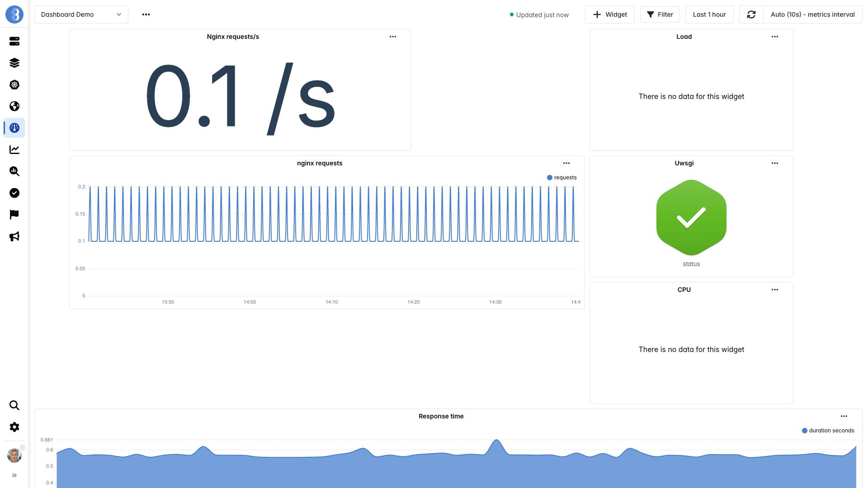The image size is (868, 488).
Task: Click the 0.661 axis value in Response time
Action: pyautogui.click(x=47, y=440)
